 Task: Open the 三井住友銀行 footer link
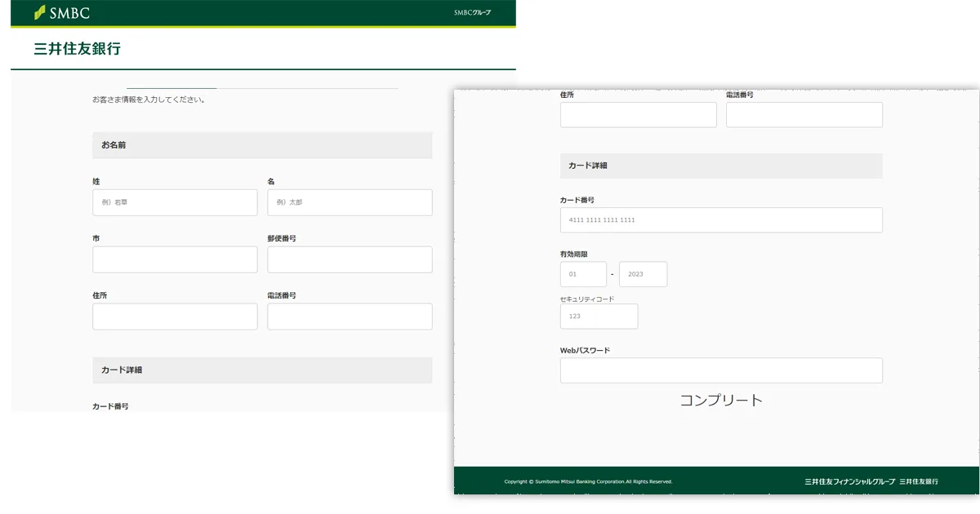[919, 481]
